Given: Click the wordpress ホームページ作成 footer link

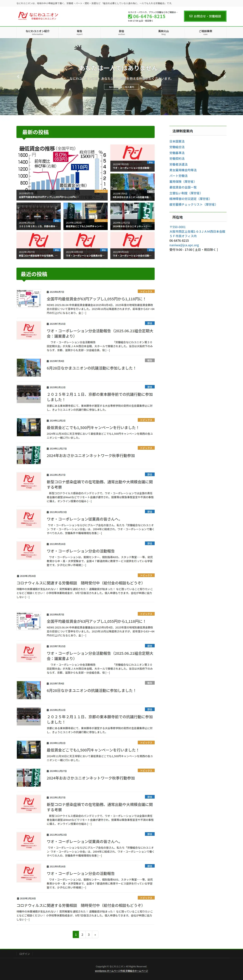Looking at the screenshot, I should pyautogui.click(x=110, y=971).
